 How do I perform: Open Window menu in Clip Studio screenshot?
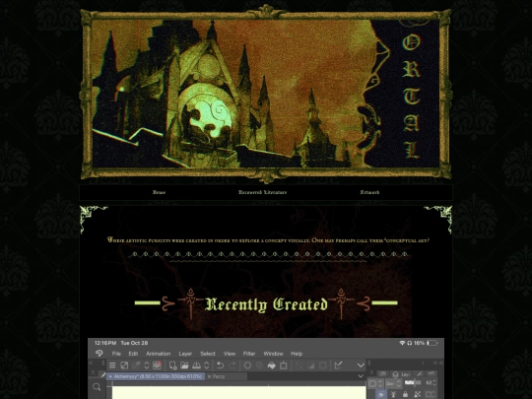(273, 354)
